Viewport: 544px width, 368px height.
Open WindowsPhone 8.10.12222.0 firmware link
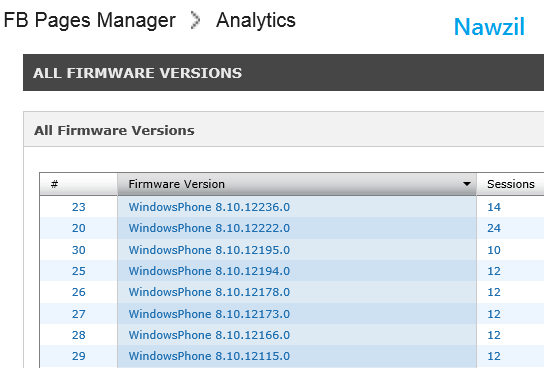(209, 228)
